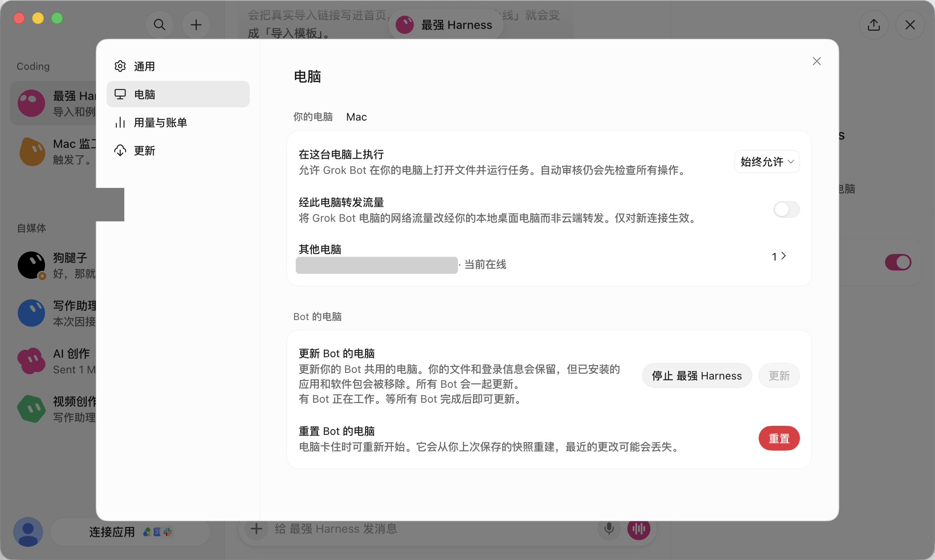Click the 最强 Harness title chip avatar
The image size is (935, 560).
click(405, 25)
